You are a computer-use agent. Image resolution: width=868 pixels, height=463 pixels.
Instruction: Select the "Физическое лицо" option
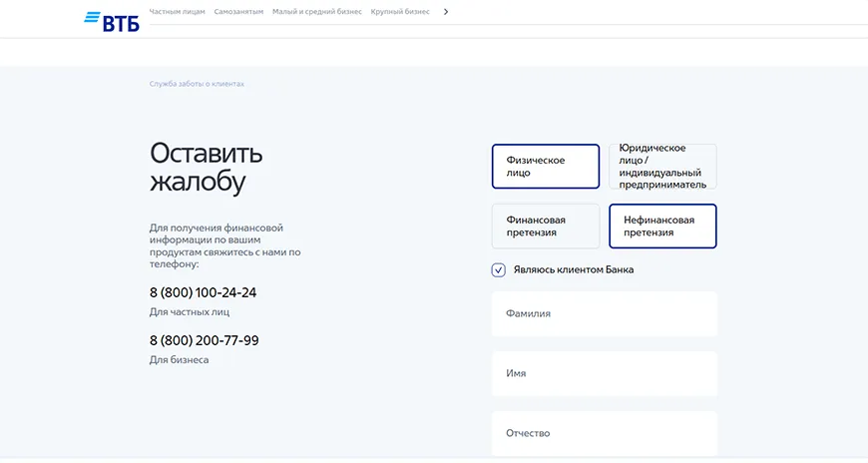(545, 167)
